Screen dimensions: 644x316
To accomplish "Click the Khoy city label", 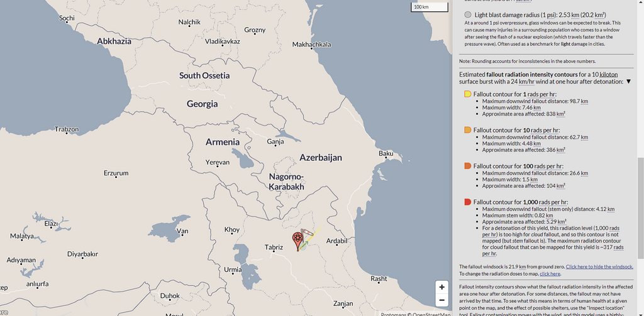I will 232,230.
